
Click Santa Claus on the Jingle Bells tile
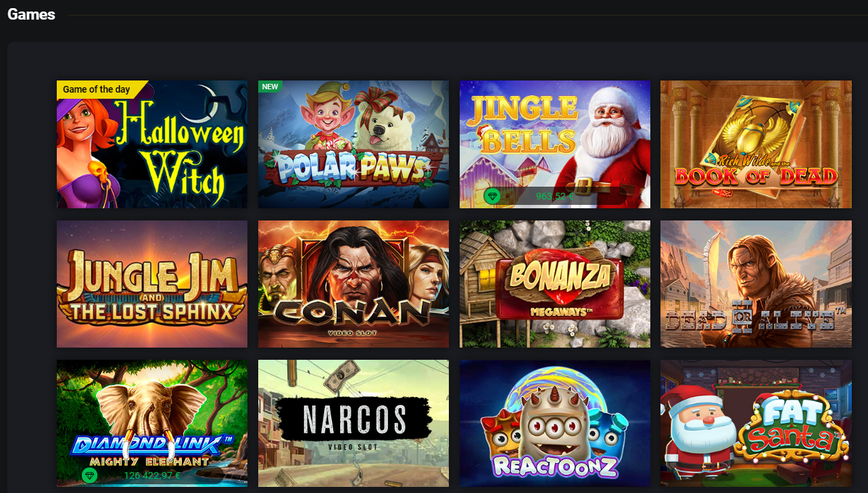pyautogui.click(x=612, y=145)
